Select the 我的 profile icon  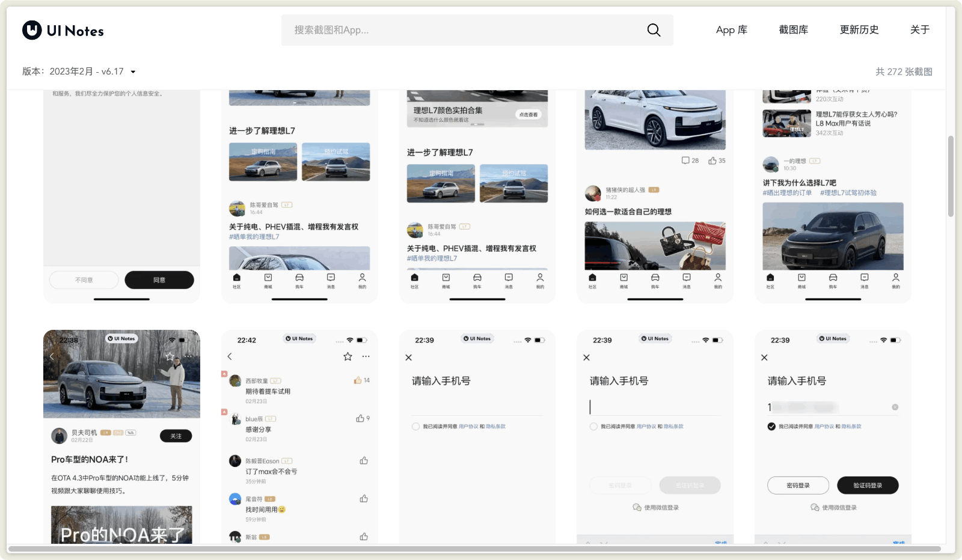(361, 278)
